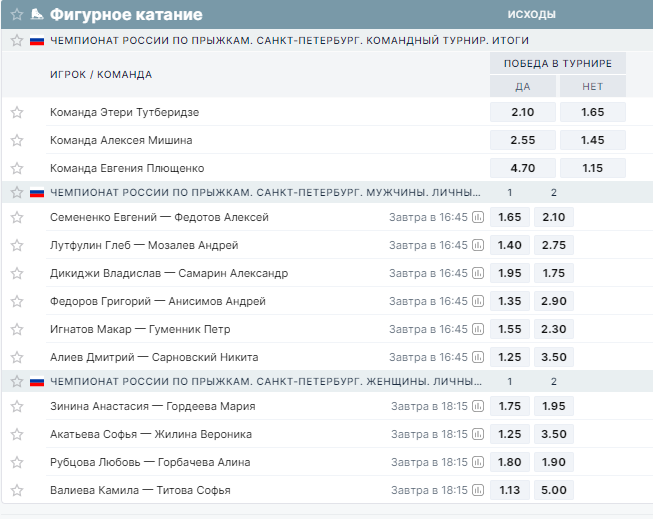653x519 pixels.
Task: Click statistics icon for Дикиджи — Самарин match
Action: click(478, 273)
